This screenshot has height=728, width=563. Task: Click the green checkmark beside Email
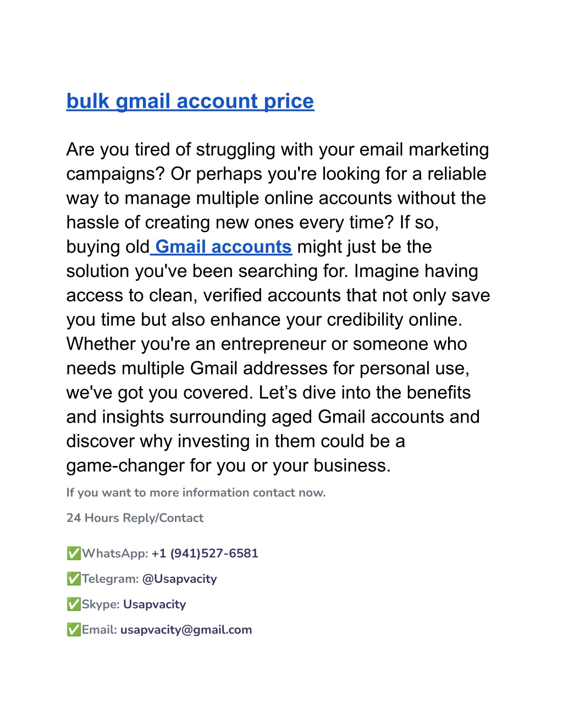[x=74, y=630]
